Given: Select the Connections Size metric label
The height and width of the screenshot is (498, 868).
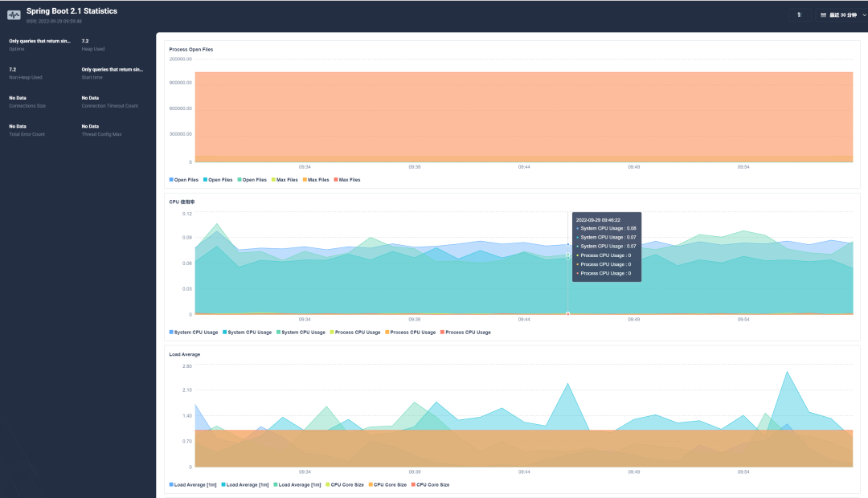Looking at the screenshot, I should [27, 106].
